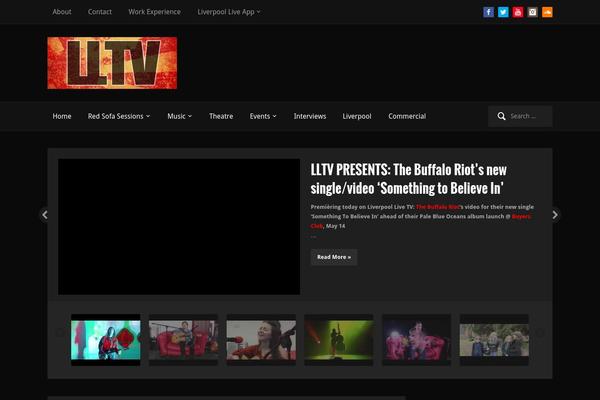Expand the Liverpool Live App menu
The height and width of the screenshot is (400, 600).
click(229, 12)
